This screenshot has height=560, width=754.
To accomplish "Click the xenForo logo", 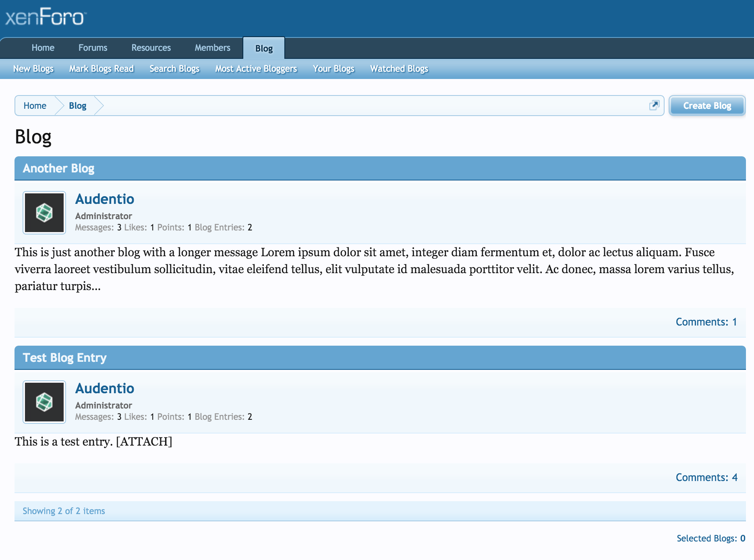I will (45, 17).
